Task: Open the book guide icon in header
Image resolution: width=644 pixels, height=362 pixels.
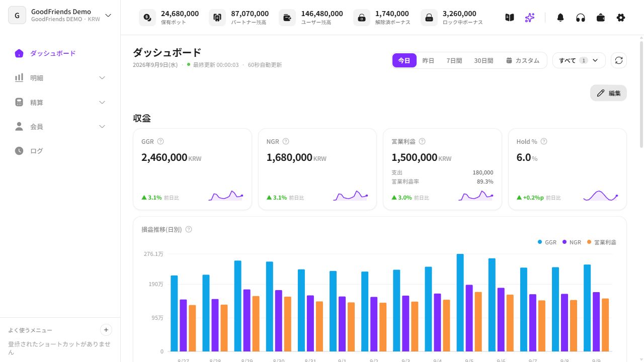Action: point(510,18)
